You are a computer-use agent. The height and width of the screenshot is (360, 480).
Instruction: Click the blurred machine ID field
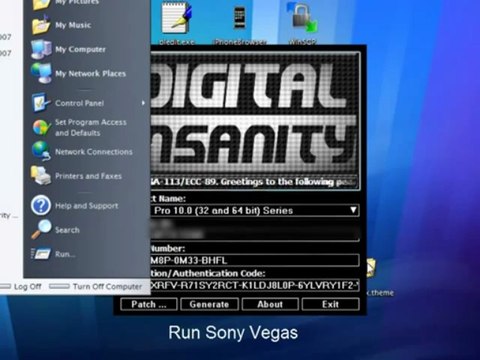click(x=255, y=230)
